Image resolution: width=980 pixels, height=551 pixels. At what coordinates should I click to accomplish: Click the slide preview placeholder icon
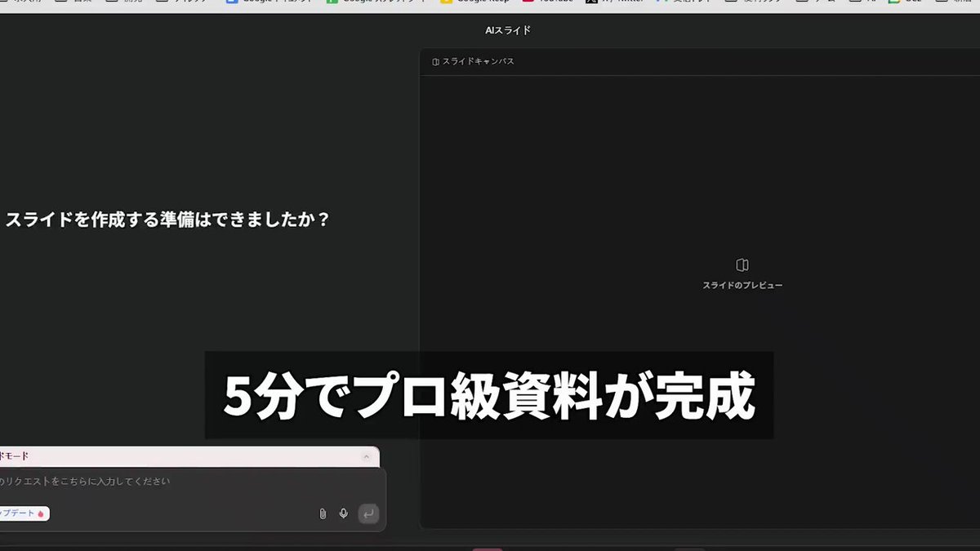742,264
